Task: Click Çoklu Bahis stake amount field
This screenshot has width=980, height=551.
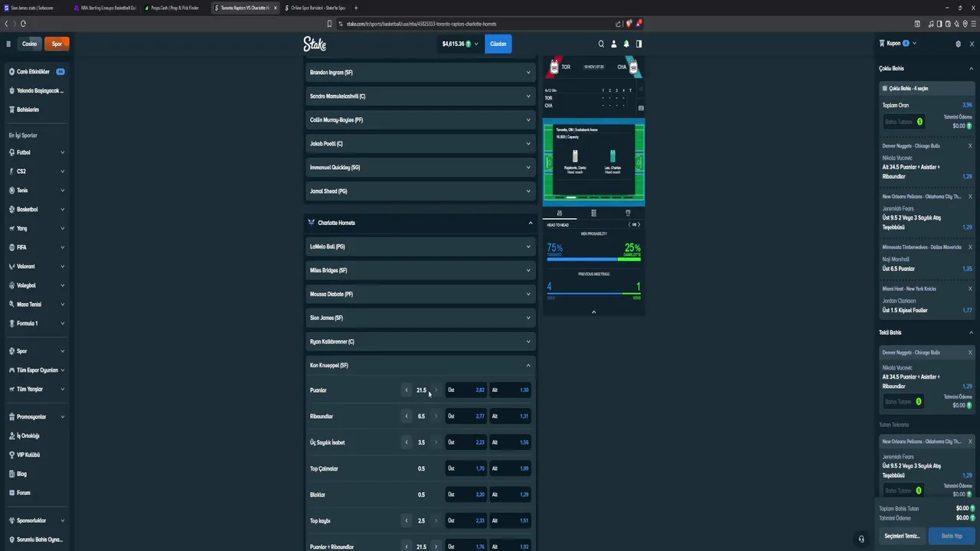Action: pyautogui.click(x=903, y=122)
